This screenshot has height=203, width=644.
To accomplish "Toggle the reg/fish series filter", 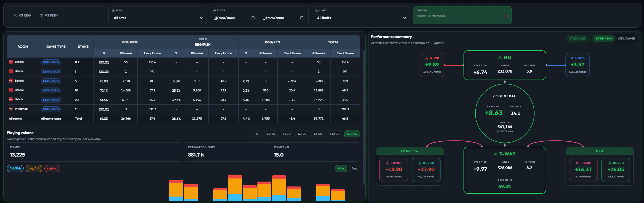I will coord(34,168).
